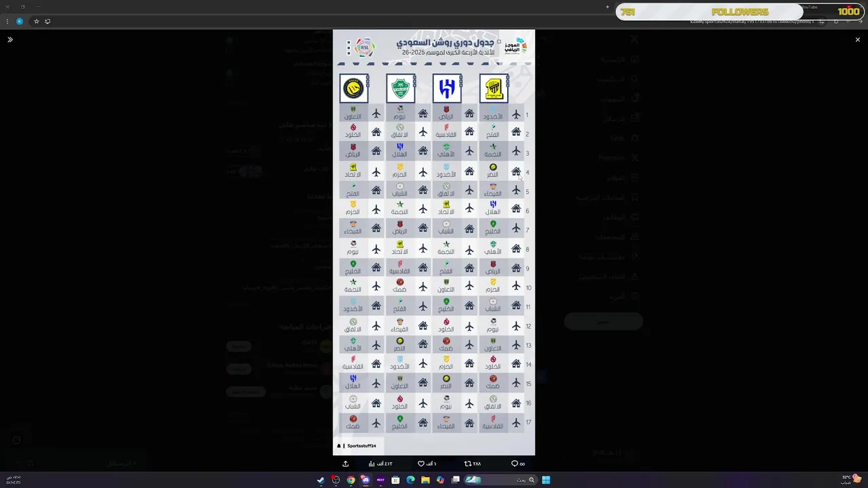This screenshot has height=488, width=868.
Task: Open File Explorer from the taskbar
Action: [x=425, y=480]
